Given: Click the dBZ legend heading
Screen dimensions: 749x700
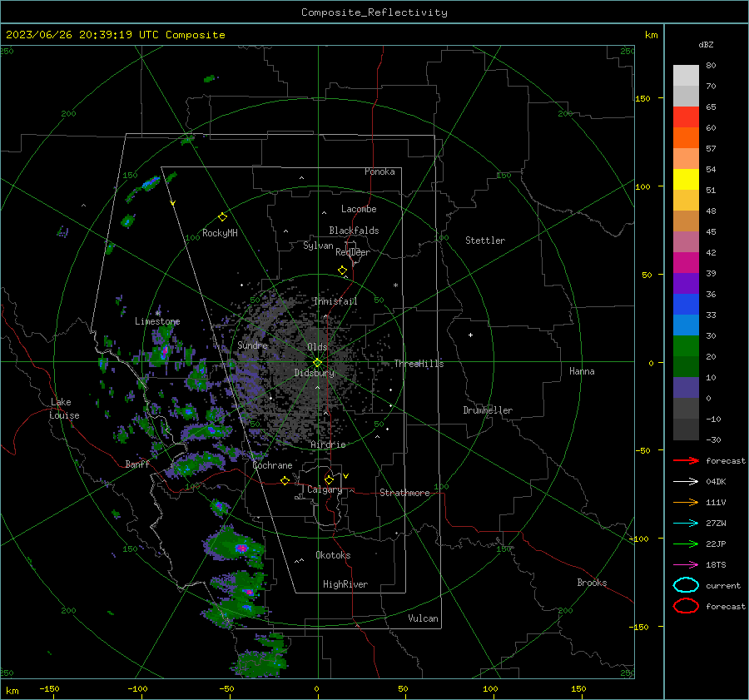Looking at the screenshot, I should click(x=706, y=44).
